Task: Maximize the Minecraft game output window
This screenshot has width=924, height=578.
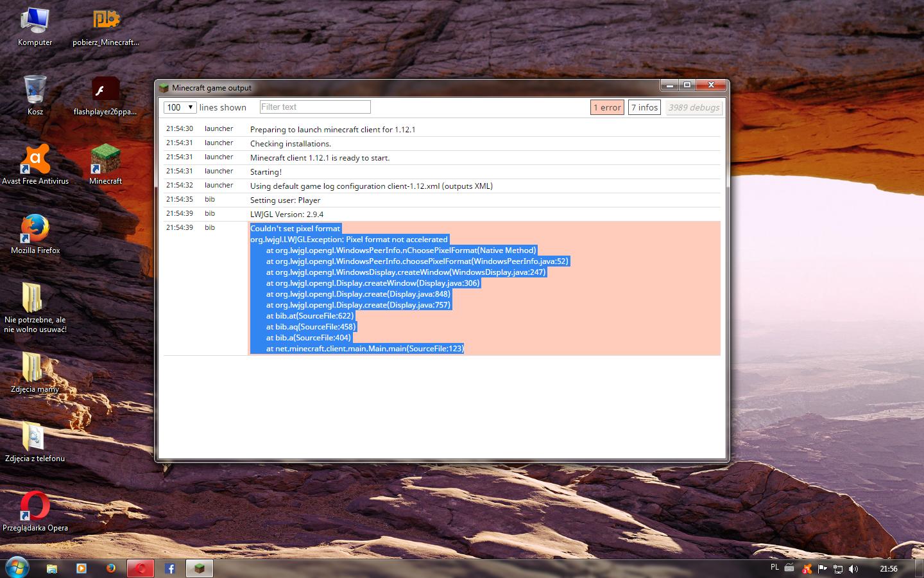Action: point(687,85)
